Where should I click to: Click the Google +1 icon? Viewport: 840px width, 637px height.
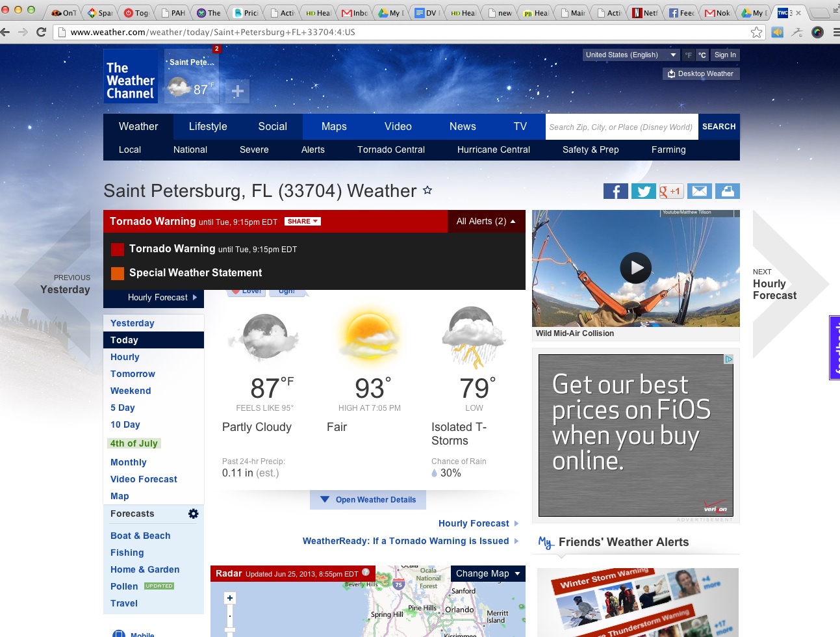click(671, 191)
